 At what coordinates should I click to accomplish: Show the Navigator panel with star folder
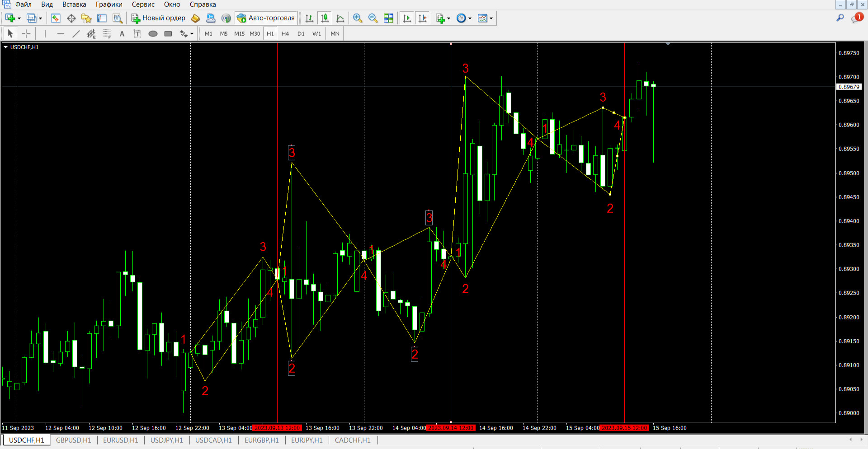(86, 18)
